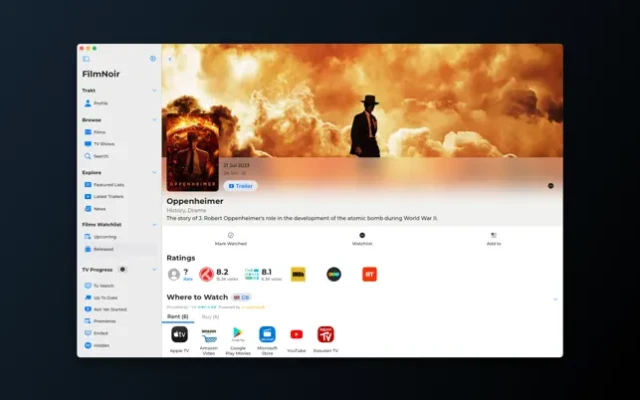The width and height of the screenshot is (640, 400).
Task: Click the 21 Jul 2023 release date
Action: pos(236,165)
